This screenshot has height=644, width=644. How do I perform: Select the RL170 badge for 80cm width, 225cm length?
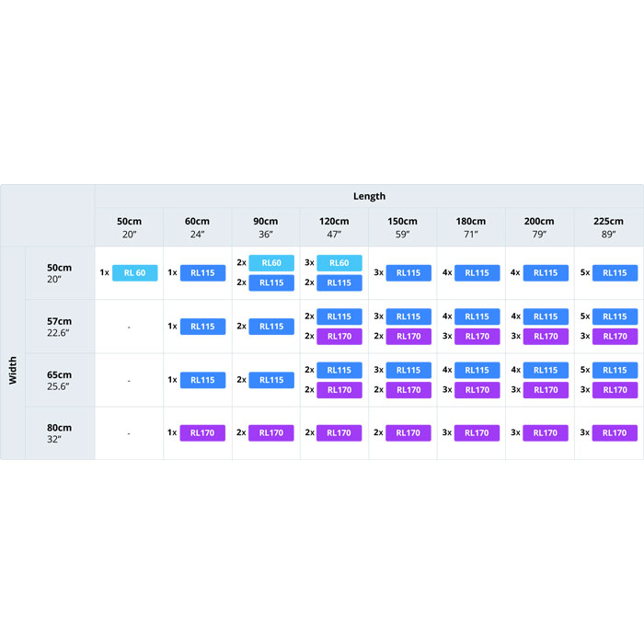point(615,433)
